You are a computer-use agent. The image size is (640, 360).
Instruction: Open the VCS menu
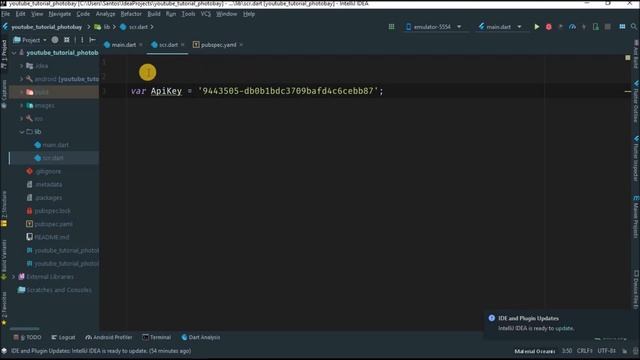pyautogui.click(x=205, y=14)
